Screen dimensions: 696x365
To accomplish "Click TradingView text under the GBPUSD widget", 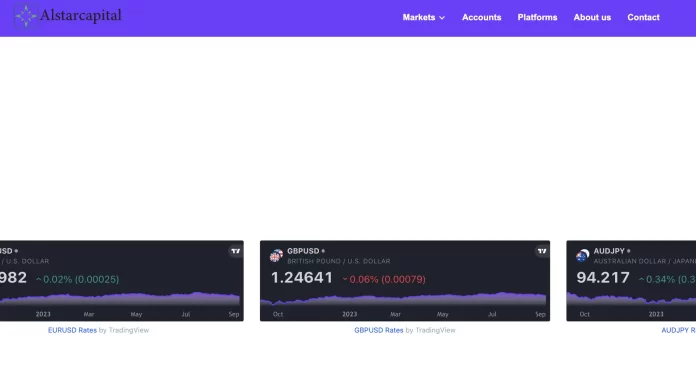I will click(435, 330).
